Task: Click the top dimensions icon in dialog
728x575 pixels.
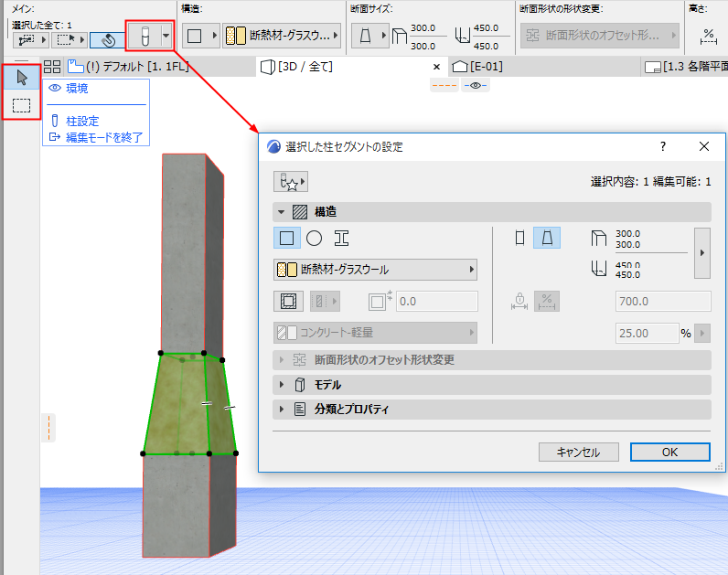Action: (x=599, y=239)
